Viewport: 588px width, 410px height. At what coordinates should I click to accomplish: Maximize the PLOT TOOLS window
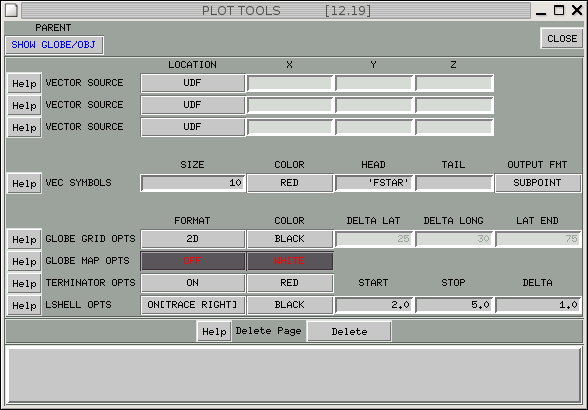point(559,10)
